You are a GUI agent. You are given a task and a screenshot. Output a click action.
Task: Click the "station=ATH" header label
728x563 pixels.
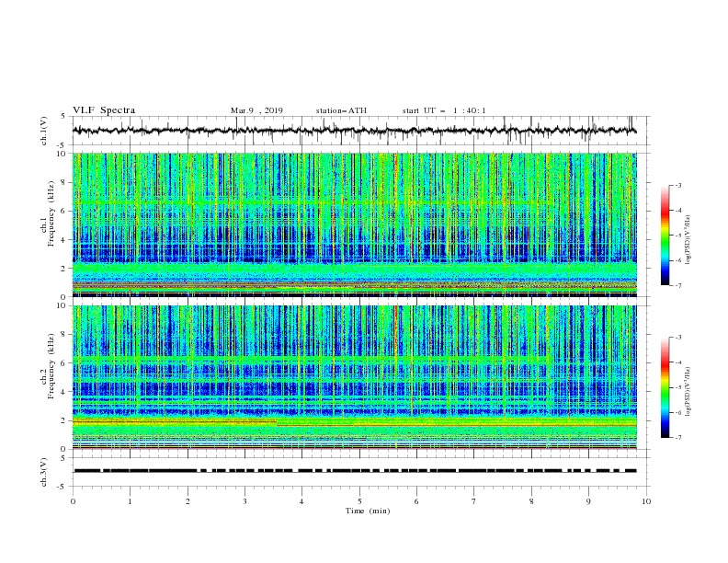point(341,110)
